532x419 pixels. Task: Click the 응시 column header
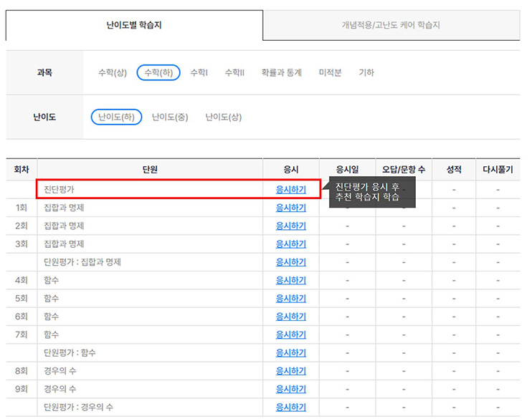(291, 169)
